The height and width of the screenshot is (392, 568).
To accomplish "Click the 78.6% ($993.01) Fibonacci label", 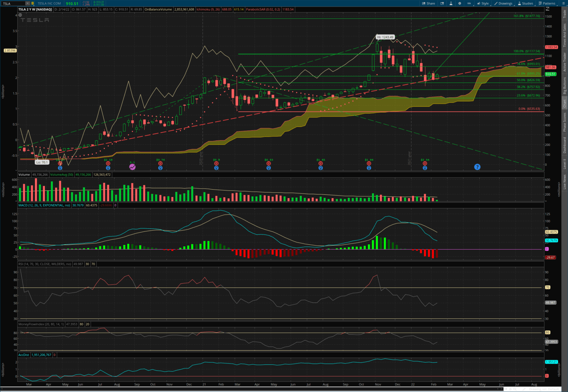I will [x=528, y=64].
